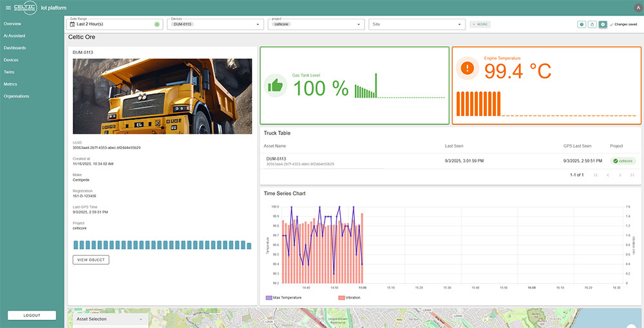This screenshot has width=644, height=328.
Task: Click the first outlined icon button left of Changes saved
Action: [582, 24]
